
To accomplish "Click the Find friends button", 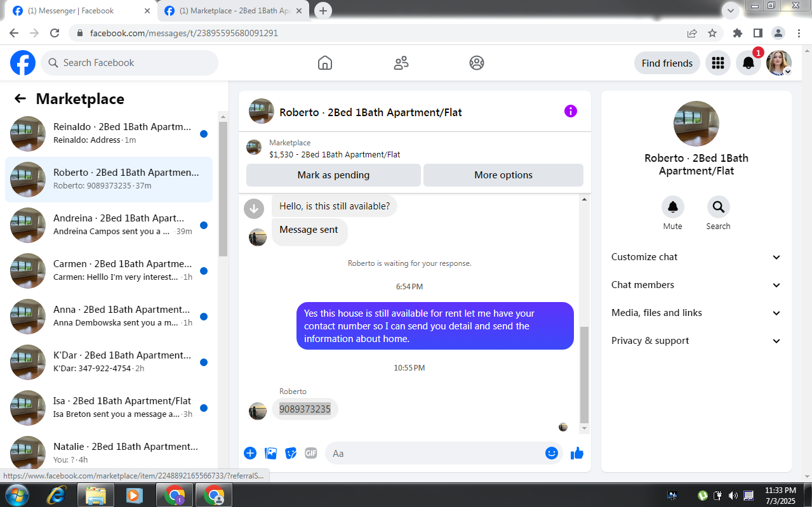I will tap(667, 63).
